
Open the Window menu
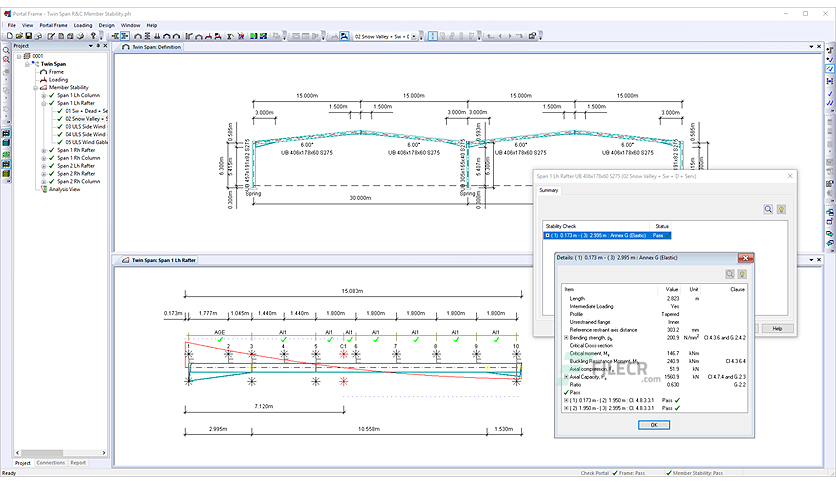pyautogui.click(x=130, y=25)
